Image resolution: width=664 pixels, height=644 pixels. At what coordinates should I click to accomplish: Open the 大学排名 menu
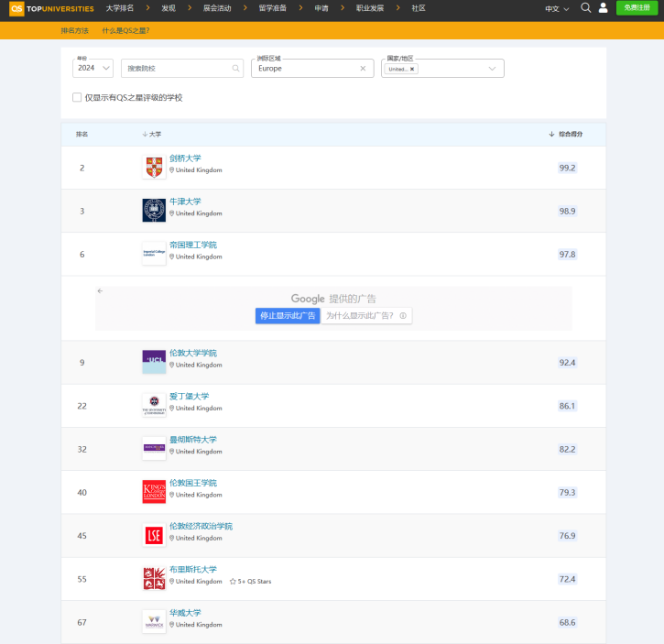[119, 8]
